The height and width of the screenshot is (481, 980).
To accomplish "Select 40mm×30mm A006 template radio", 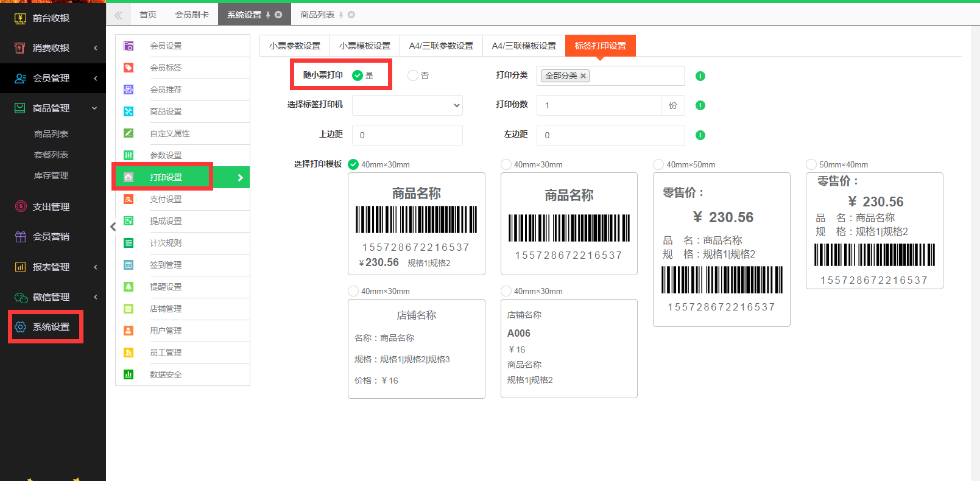I will (506, 291).
